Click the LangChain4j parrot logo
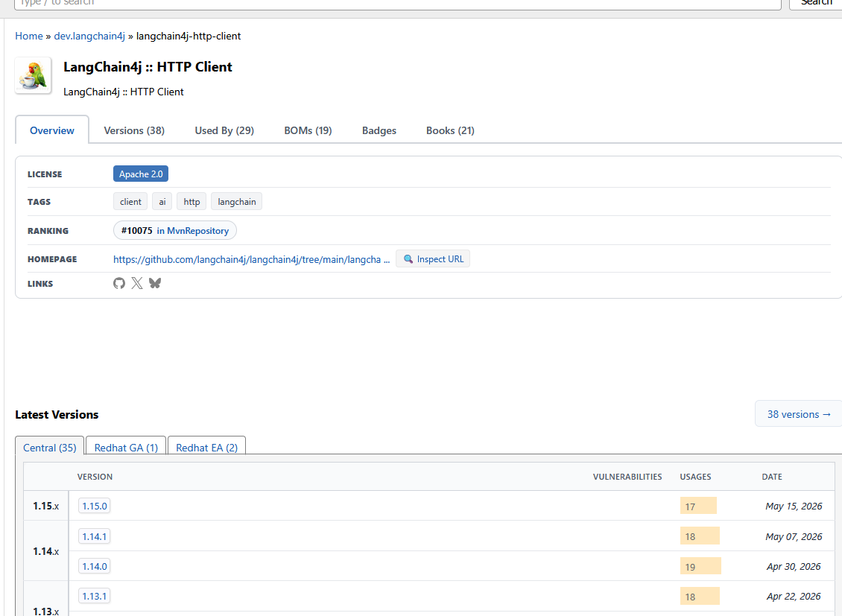This screenshot has width=842, height=616. [x=34, y=76]
